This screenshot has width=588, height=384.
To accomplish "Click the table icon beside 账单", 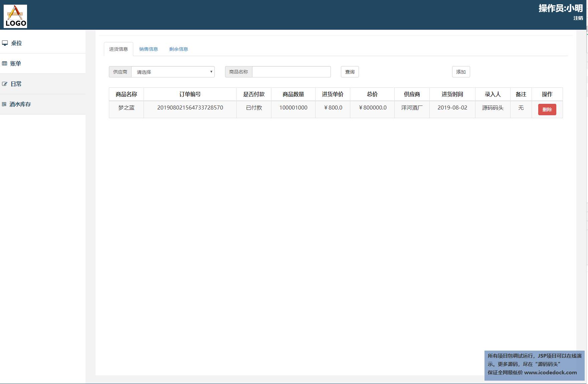I will 4,63.
